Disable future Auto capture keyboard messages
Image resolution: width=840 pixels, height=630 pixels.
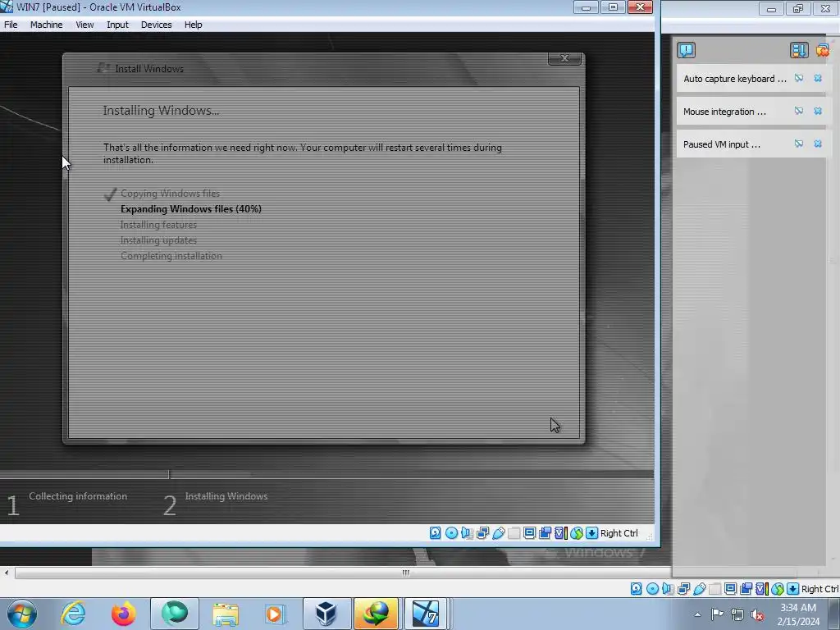point(799,78)
